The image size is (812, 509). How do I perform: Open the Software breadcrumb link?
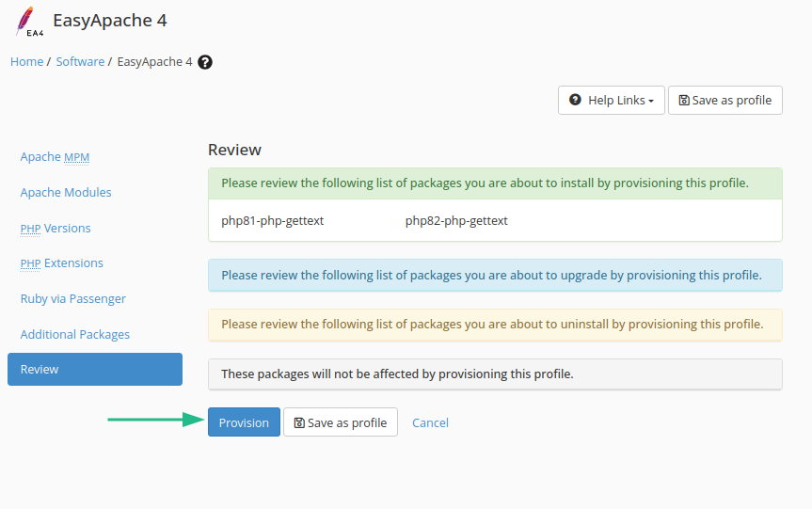pos(80,62)
